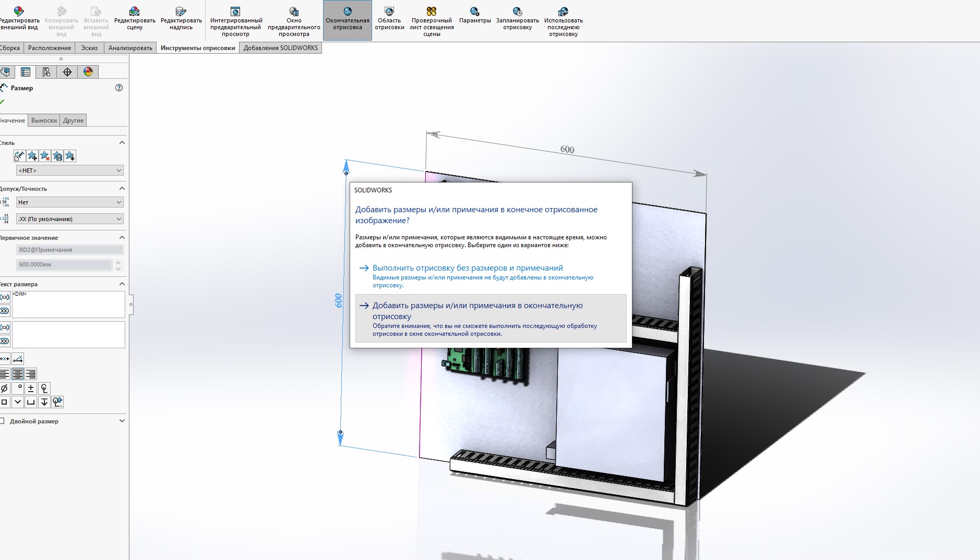Apply default attributes to the dimension style
Viewport: 980px width, 560px height.
point(19,156)
